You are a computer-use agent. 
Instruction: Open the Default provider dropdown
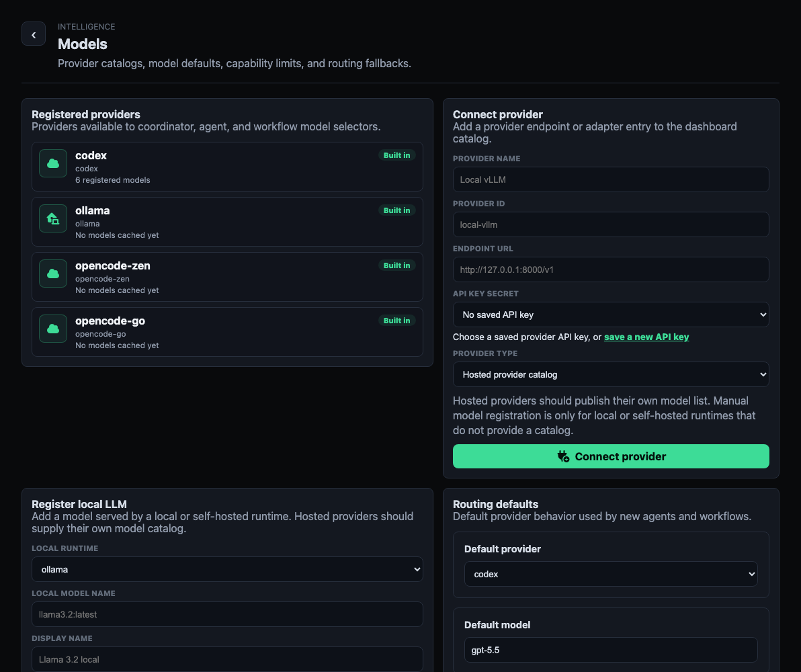pyautogui.click(x=611, y=575)
